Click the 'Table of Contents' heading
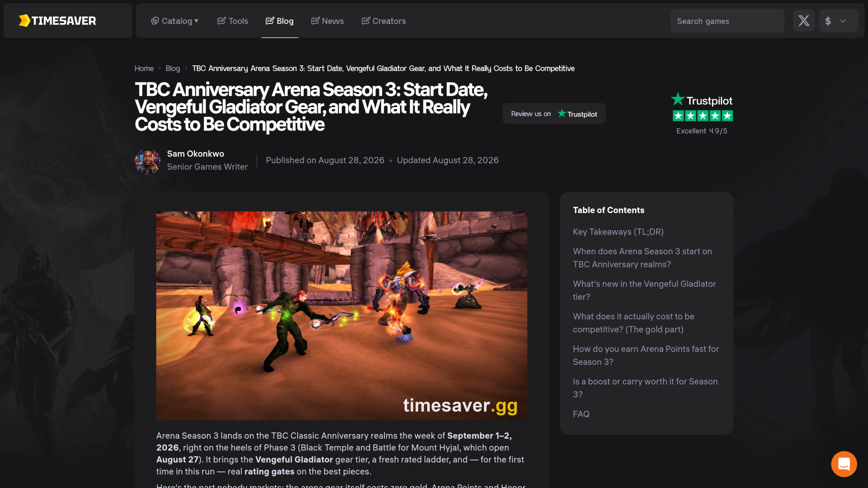Image resolution: width=868 pixels, height=488 pixels. [609, 210]
